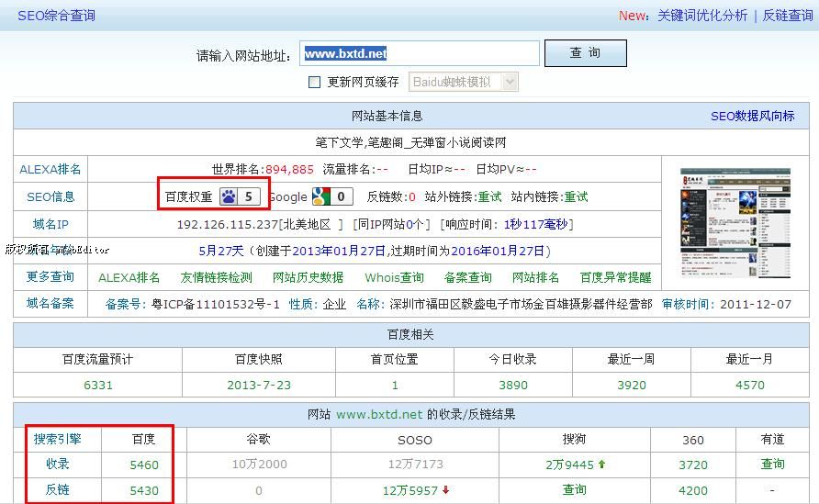Viewport: 819px width, 504px height.
Task: Click Baidu traffic estimate 6331
Action: click(98, 385)
